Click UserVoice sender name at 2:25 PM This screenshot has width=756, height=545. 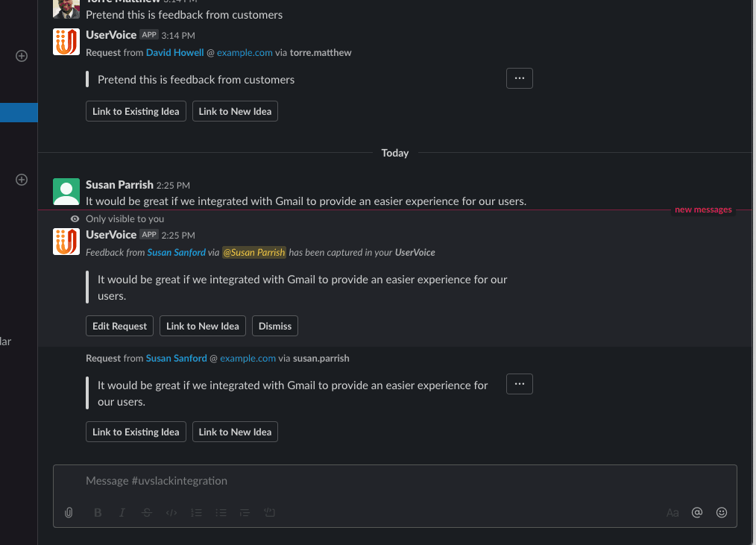111,234
